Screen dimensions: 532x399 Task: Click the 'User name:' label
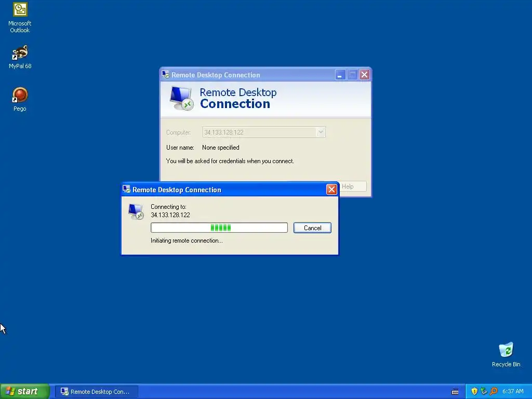[x=180, y=148]
